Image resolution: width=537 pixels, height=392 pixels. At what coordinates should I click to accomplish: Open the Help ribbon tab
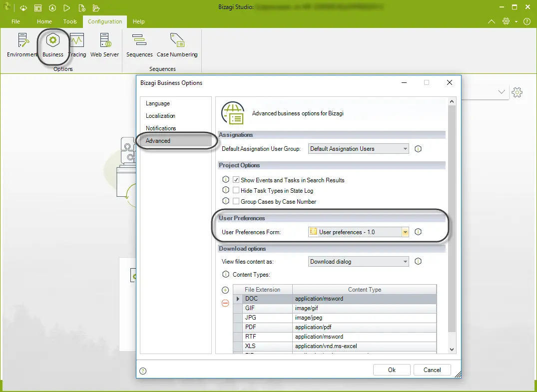[139, 21]
